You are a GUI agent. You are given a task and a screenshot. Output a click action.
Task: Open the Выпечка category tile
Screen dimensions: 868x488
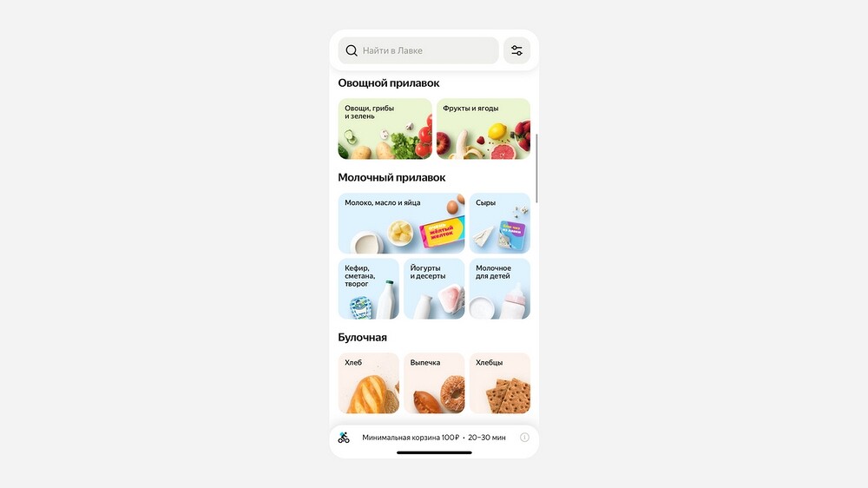coord(434,383)
